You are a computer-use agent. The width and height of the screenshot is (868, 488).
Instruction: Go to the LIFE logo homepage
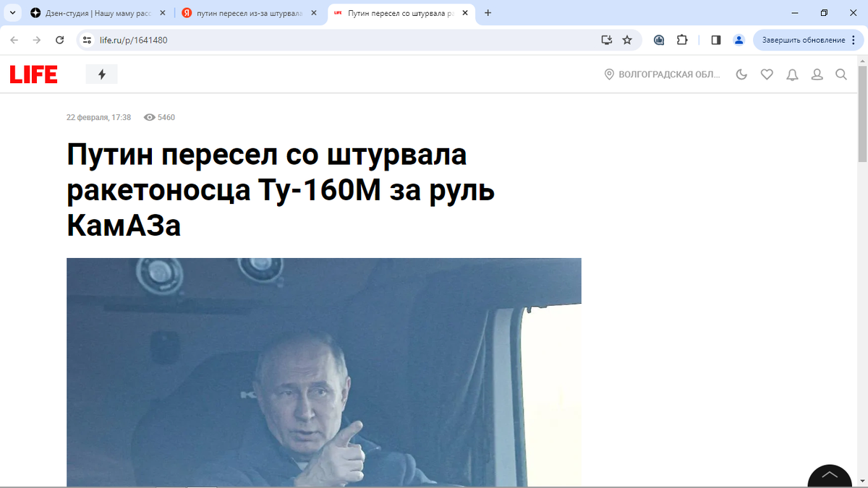(33, 74)
